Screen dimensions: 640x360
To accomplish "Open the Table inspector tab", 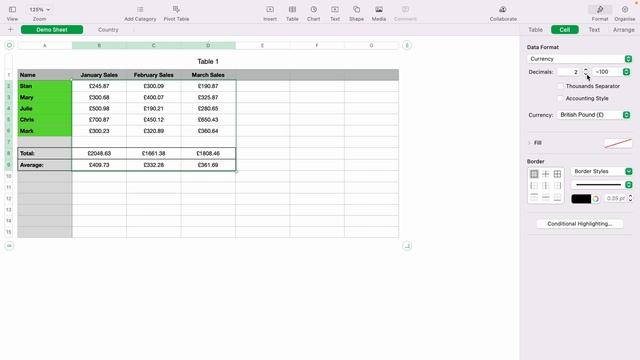I will point(535,29).
